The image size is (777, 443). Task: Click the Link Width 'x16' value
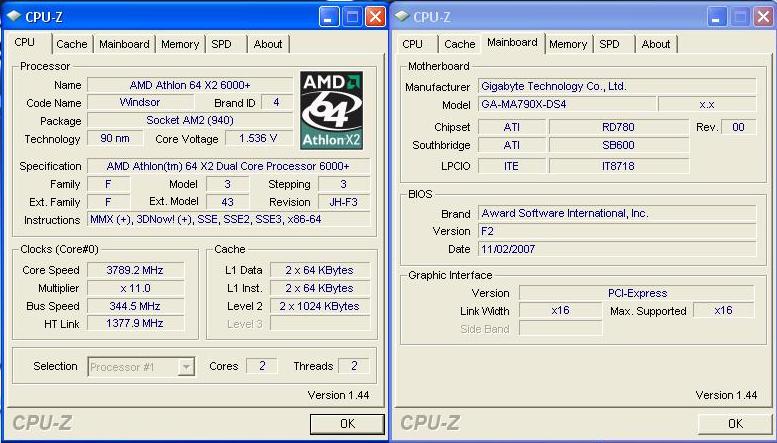560,310
